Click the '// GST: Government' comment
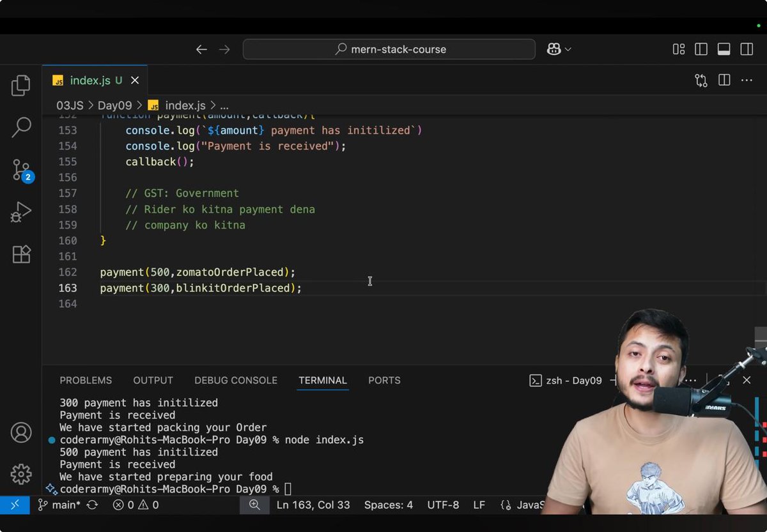The image size is (767, 532). [182, 194]
